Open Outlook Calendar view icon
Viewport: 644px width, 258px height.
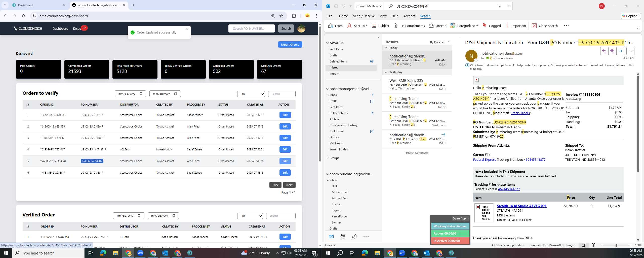(x=343, y=237)
